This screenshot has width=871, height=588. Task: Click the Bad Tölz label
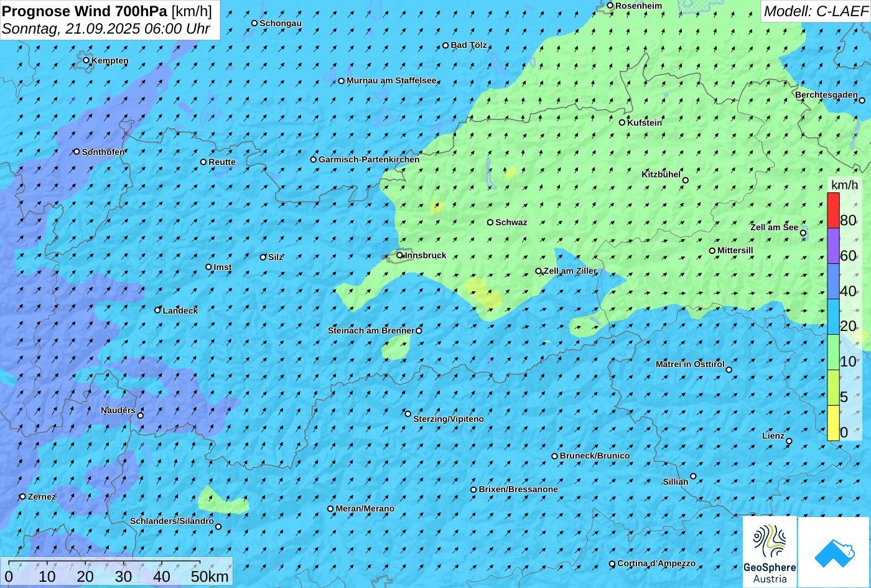pyautogui.click(x=468, y=45)
